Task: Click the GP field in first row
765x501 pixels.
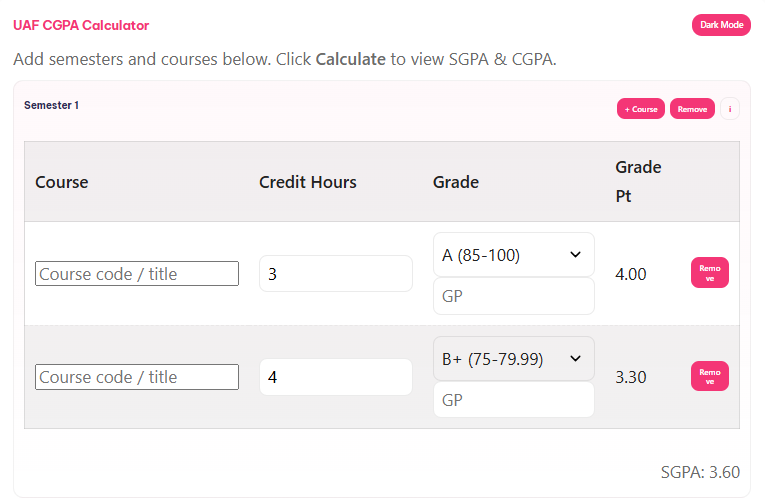Action: click(x=513, y=297)
